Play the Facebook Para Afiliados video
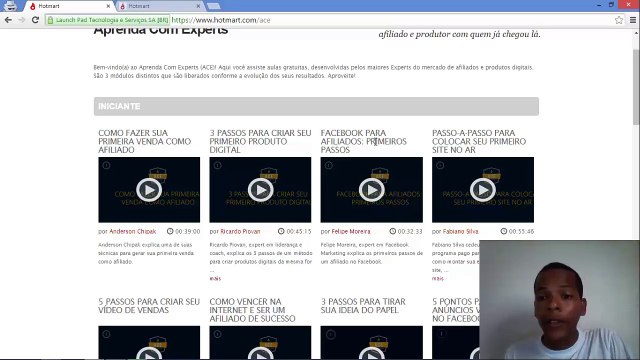This screenshot has height=360, width=640. (371, 190)
